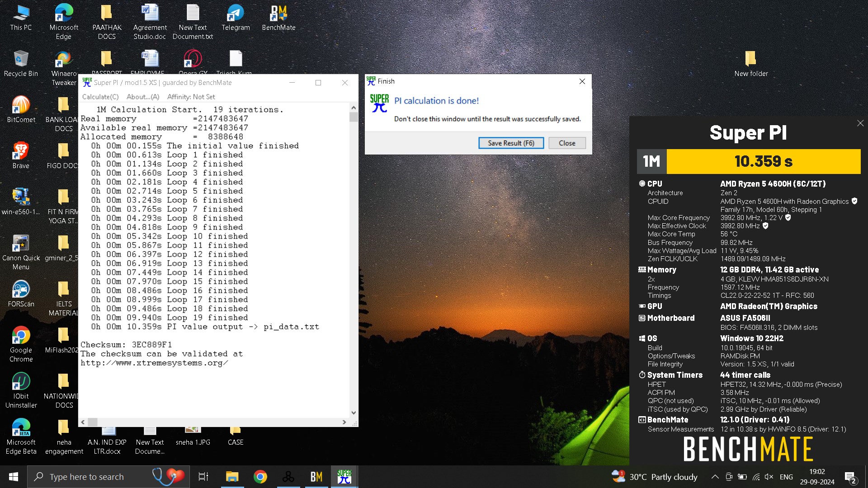Screen dimensions: 868x488
Task: Click the xtremesystems.org URL text
Action: [x=154, y=363]
